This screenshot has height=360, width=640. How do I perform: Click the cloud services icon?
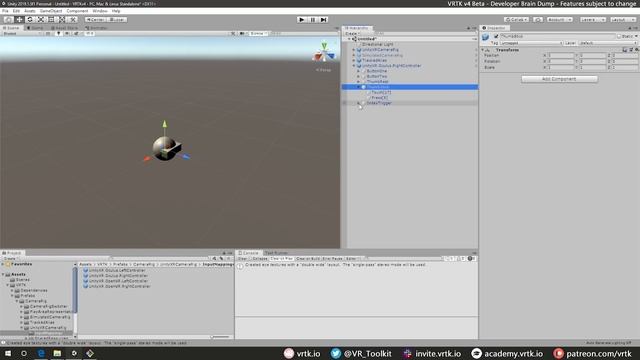538,20
